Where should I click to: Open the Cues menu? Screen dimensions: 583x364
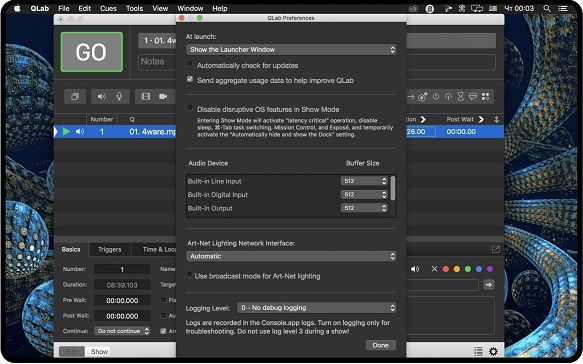108,8
